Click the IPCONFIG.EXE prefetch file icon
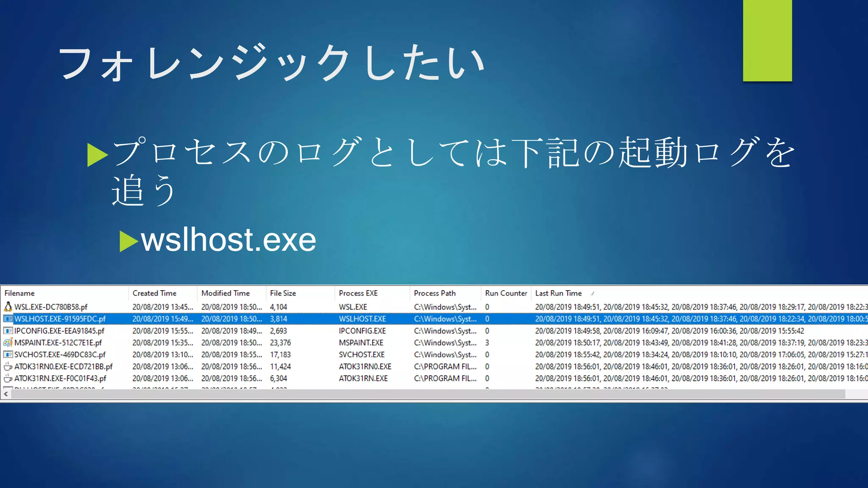Viewport: 868px width, 488px height. (x=8, y=330)
